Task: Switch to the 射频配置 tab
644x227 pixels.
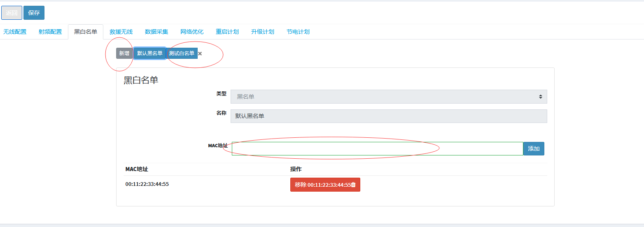Action: click(50, 32)
